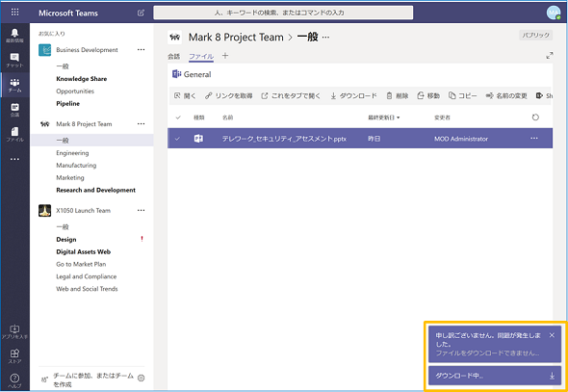Click Copy in file toolbar
The image size is (568, 392).
(463, 95)
